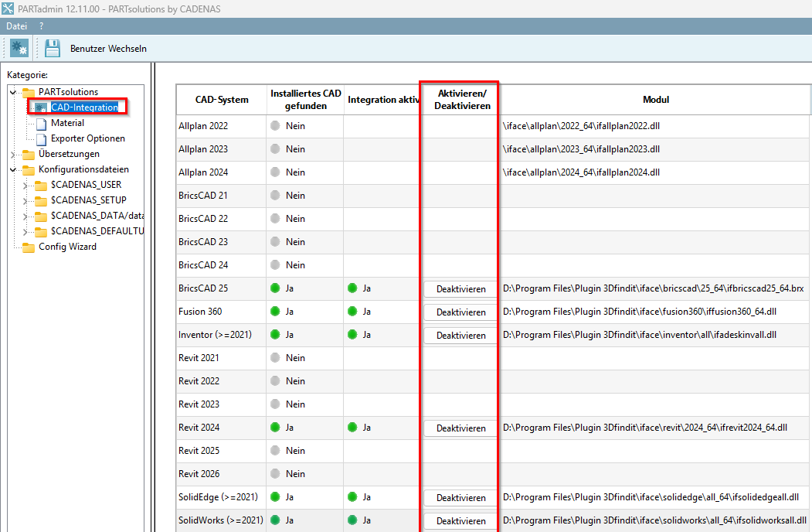Deactivate the Fusion 360 integration
812x532 pixels.
[x=460, y=312]
